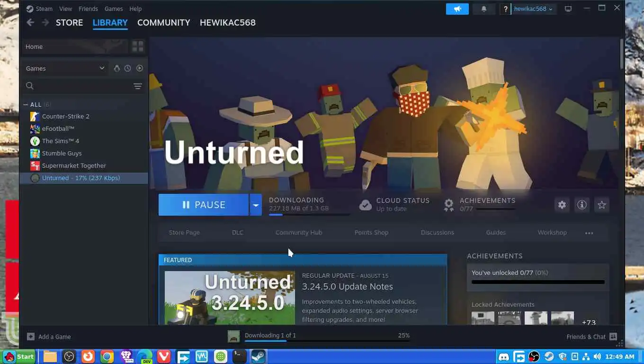Click the library search magnifier icon

(30, 86)
